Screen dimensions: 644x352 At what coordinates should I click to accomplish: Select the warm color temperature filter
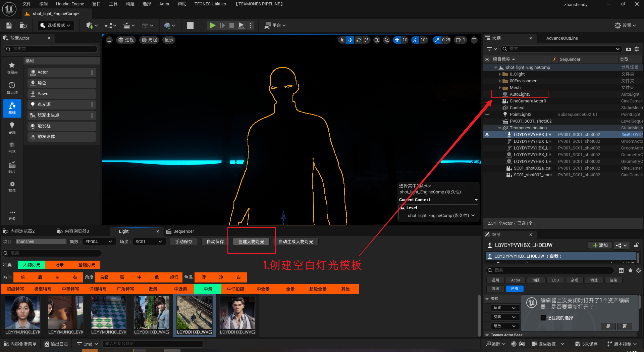tap(204, 277)
